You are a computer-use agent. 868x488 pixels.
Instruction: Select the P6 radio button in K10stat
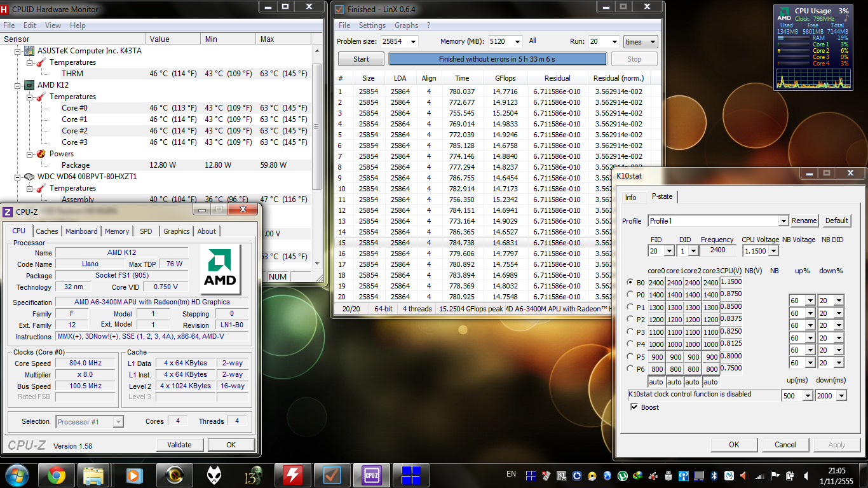tap(630, 369)
